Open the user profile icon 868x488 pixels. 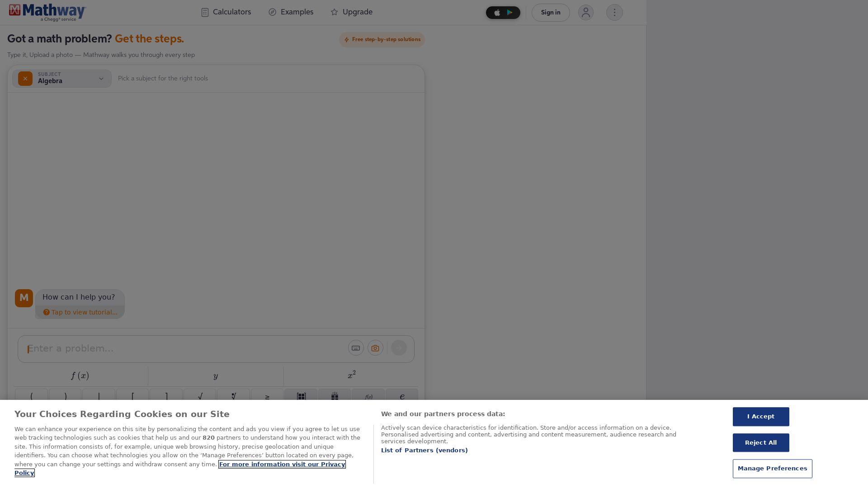(x=585, y=12)
